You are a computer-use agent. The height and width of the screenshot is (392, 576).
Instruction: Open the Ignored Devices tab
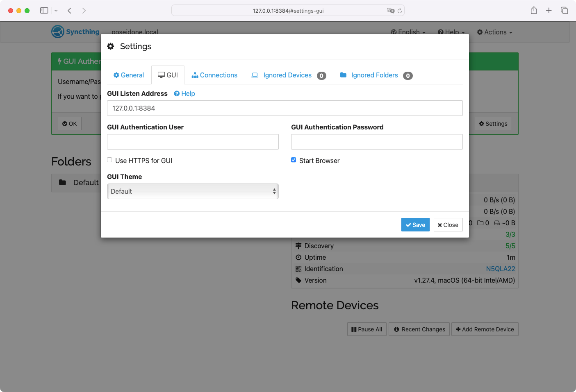click(x=287, y=75)
